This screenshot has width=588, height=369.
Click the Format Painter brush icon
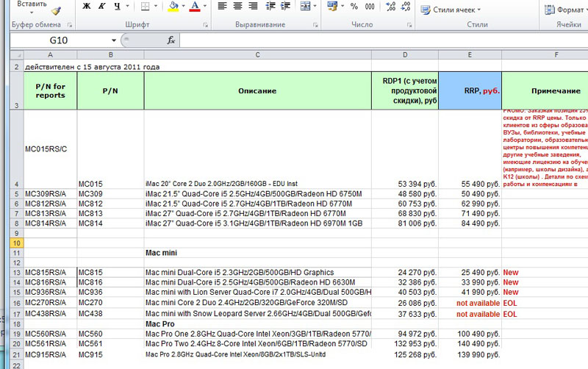pyautogui.click(x=56, y=11)
